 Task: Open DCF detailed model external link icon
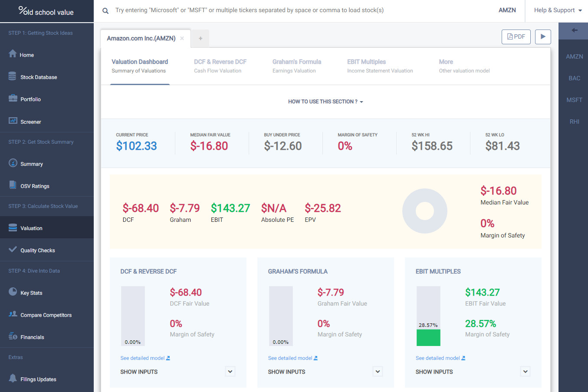click(x=168, y=358)
